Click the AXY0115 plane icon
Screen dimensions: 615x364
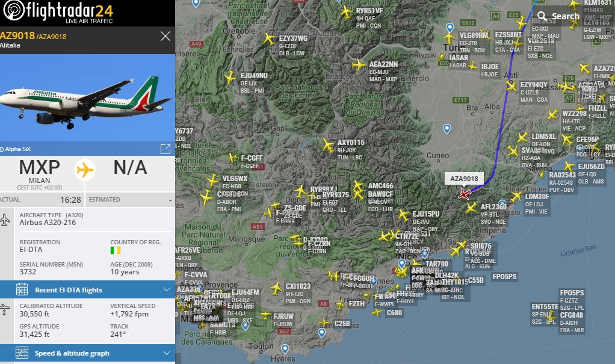point(328,145)
